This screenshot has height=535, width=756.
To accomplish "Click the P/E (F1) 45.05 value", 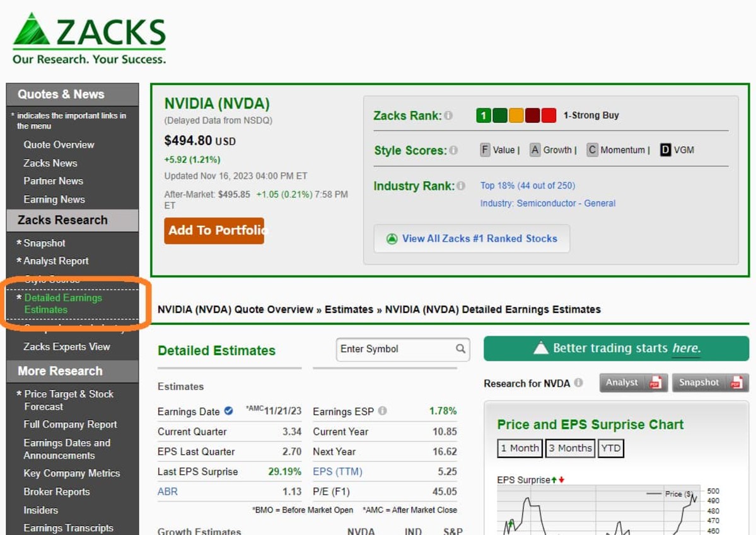I will pos(445,491).
